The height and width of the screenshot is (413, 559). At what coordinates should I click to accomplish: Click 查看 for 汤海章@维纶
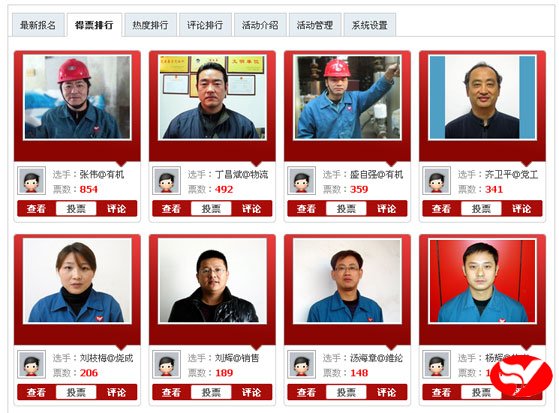307,392
